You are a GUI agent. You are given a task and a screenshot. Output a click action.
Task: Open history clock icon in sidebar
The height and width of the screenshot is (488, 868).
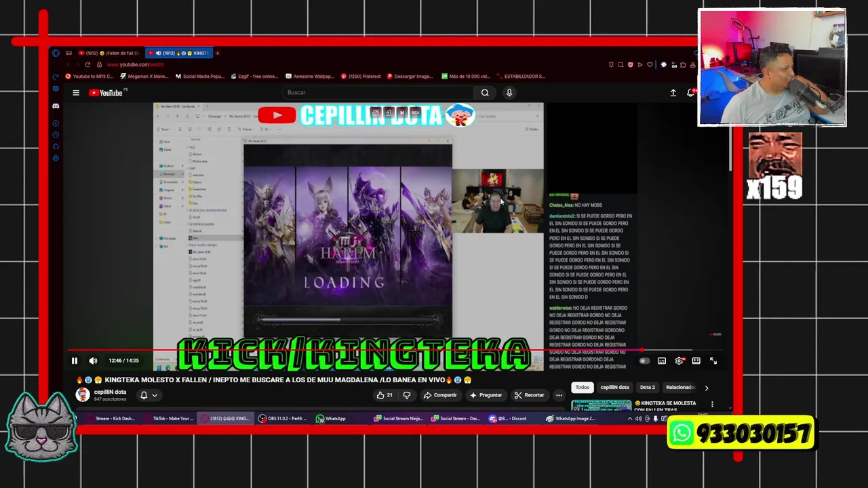(x=56, y=135)
